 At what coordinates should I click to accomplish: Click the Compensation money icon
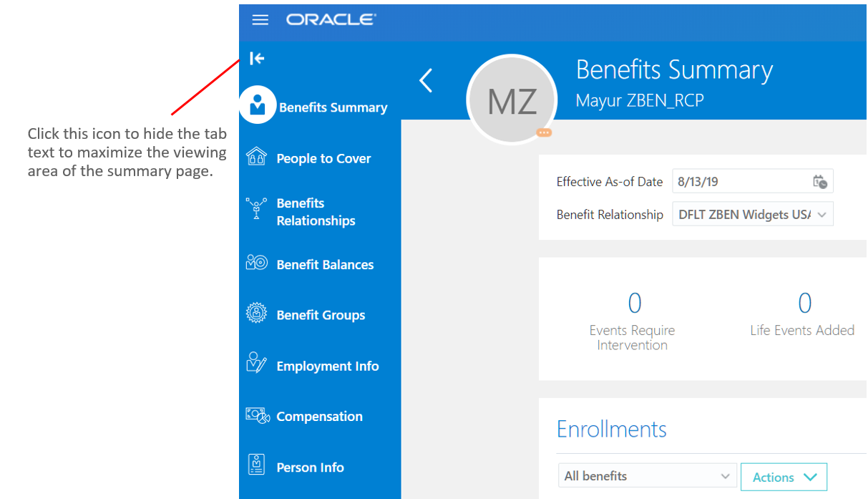coord(257,415)
